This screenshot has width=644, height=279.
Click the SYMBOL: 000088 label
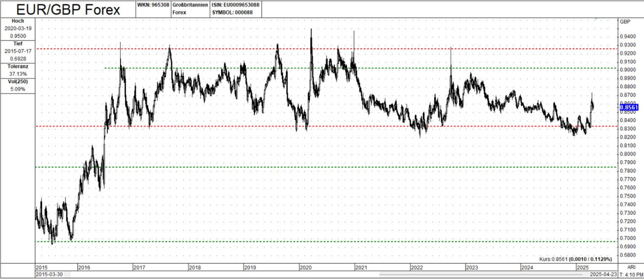(231, 13)
